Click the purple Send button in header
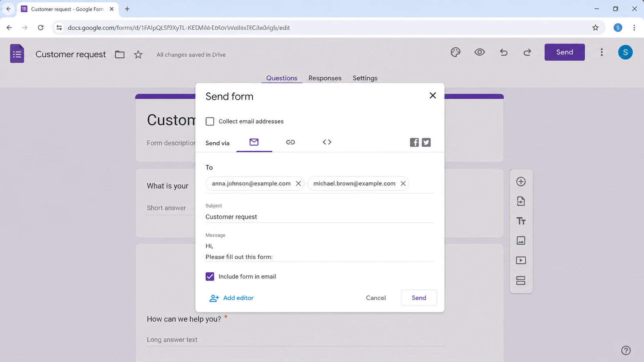The height and width of the screenshot is (362, 644). pos(564,52)
